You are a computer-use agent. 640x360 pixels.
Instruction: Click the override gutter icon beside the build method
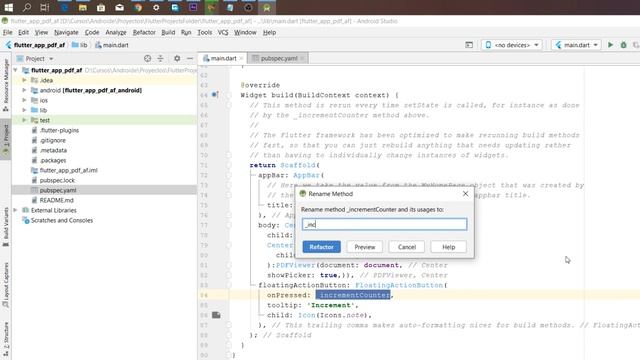coord(215,95)
